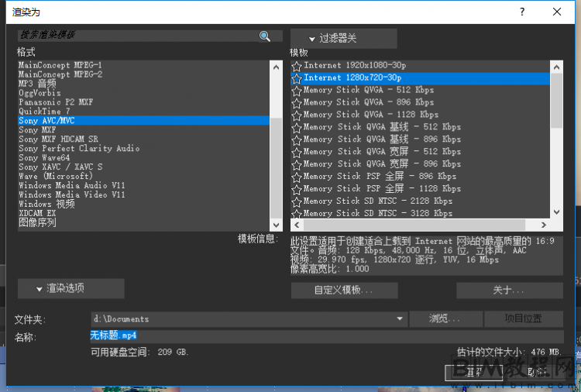Click the search magnifier icon for render templates
This screenshot has width=581, height=392.
coord(265,36)
